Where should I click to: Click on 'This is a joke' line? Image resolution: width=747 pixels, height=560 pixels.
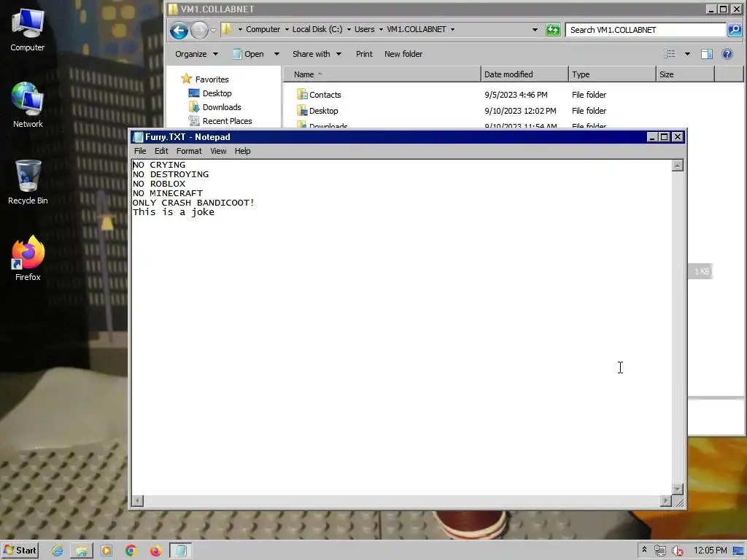click(x=174, y=212)
